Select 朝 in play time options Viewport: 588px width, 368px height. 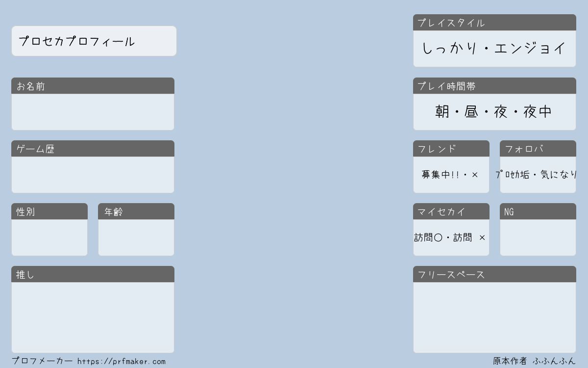(442, 112)
